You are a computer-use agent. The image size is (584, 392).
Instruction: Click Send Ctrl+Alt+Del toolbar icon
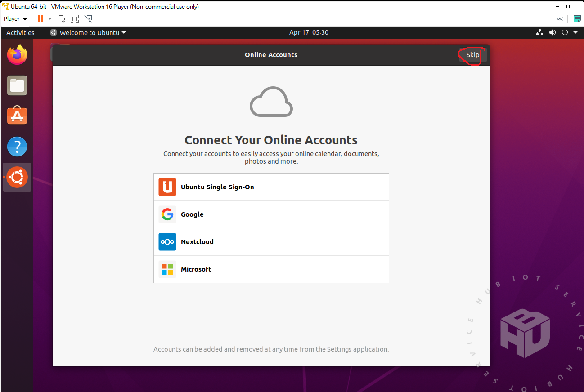click(61, 19)
